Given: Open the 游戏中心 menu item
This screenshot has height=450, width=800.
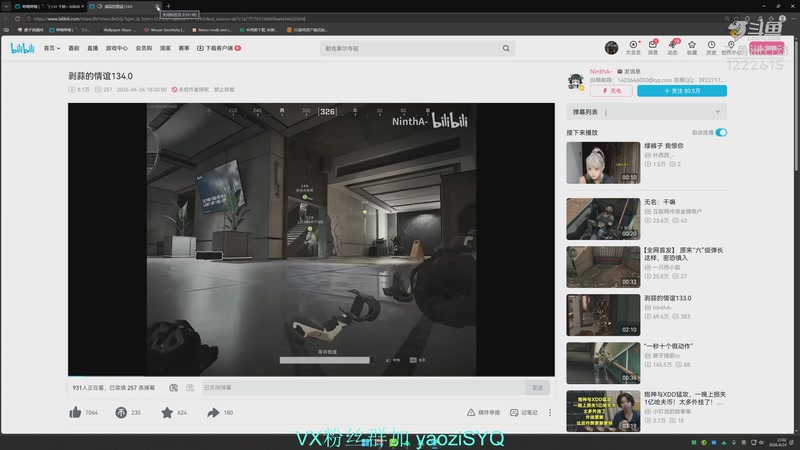Looking at the screenshot, I should [117, 48].
